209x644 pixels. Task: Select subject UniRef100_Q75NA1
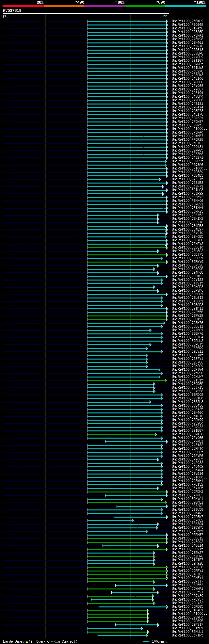187,35
